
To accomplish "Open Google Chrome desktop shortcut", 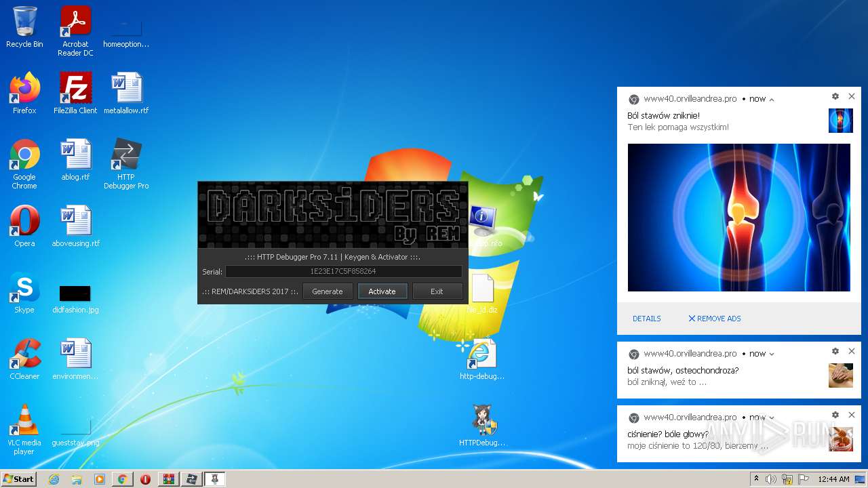I will click(x=24, y=164).
